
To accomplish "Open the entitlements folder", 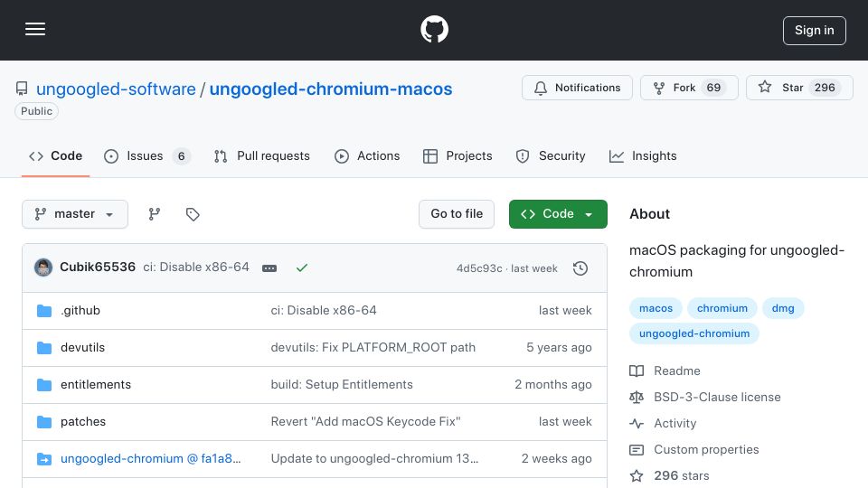I will tap(96, 385).
